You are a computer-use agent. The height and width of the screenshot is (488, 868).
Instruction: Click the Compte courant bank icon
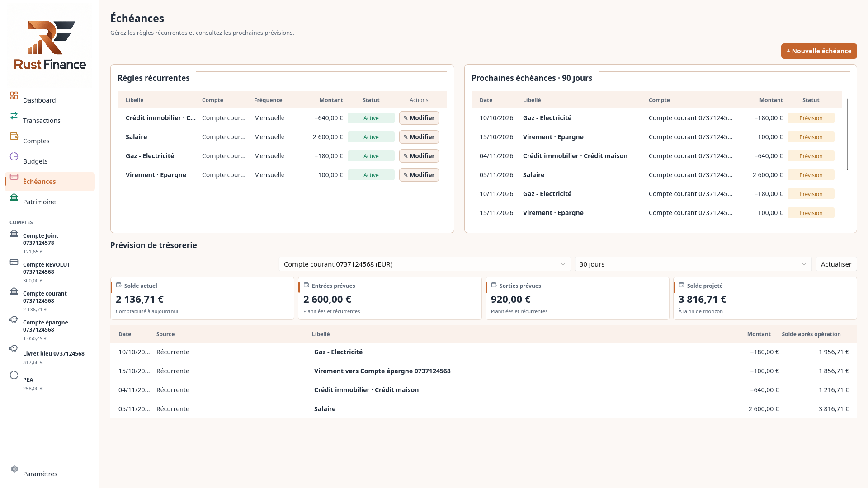pyautogui.click(x=14, y=291)
